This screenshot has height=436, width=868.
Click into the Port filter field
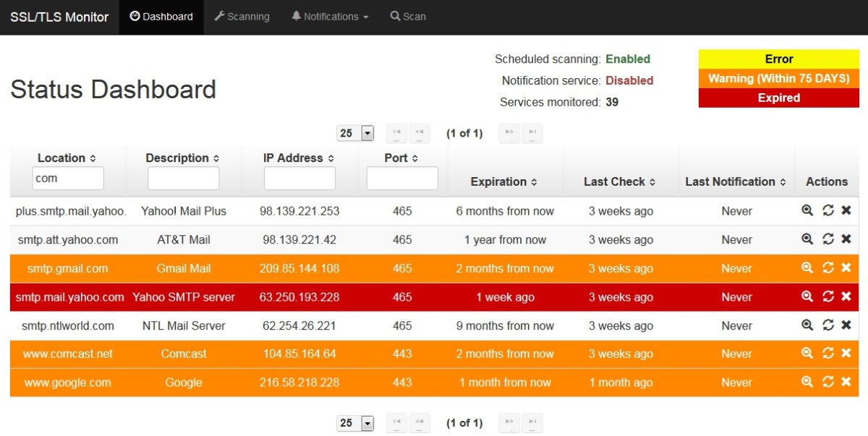[402, 177]
